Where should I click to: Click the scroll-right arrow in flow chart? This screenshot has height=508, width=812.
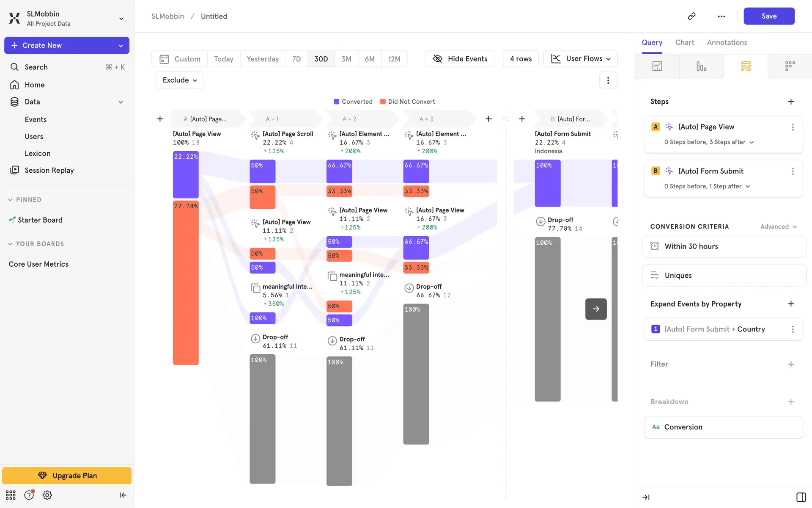point(596,309)
